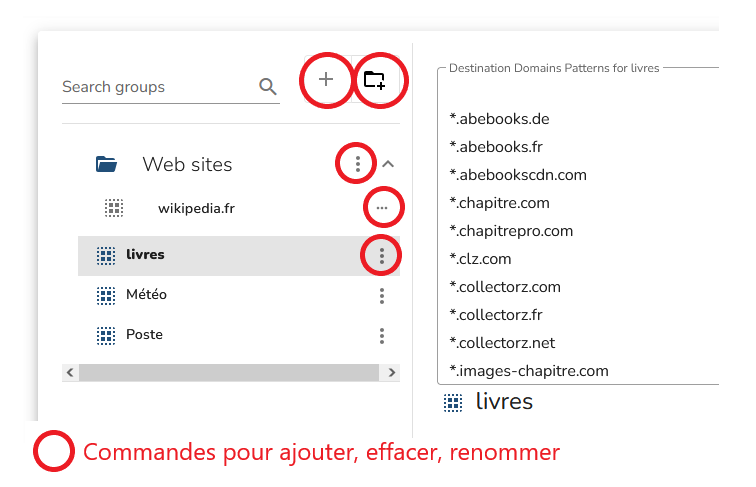Click the *.abebooks.de domain pattern
The height and width of the screenshot is (487, 756).
coord(499,119)
